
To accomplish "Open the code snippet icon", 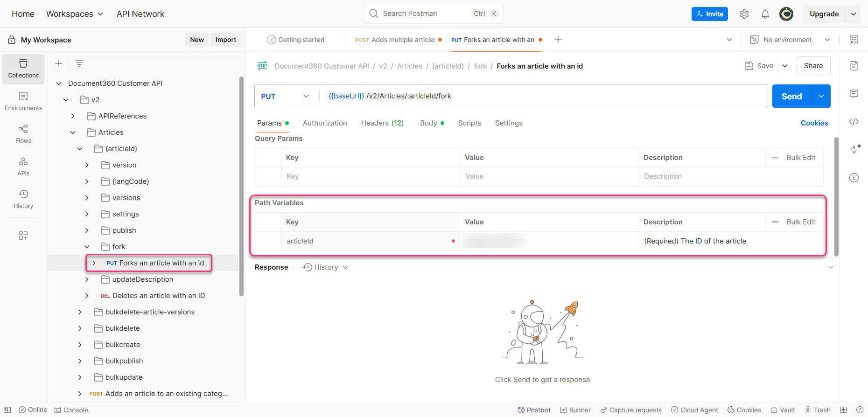I will [854, 122].
